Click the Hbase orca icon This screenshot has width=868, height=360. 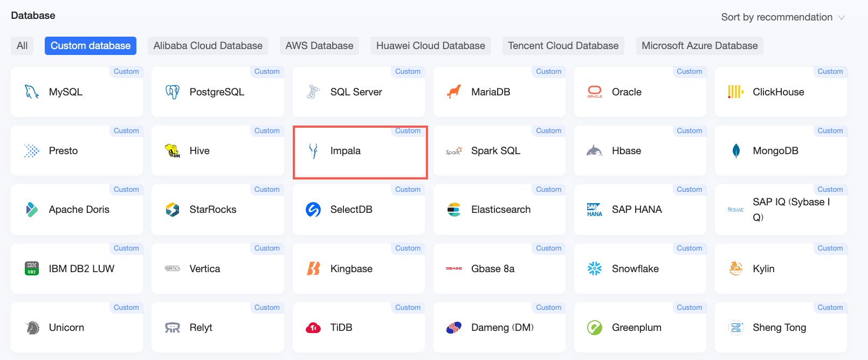pos(595,151)
